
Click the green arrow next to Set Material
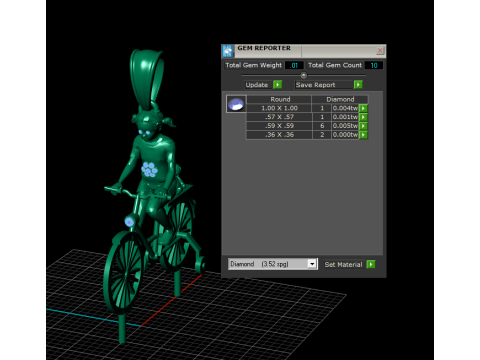pyautogui.click(x=371, y=264)
